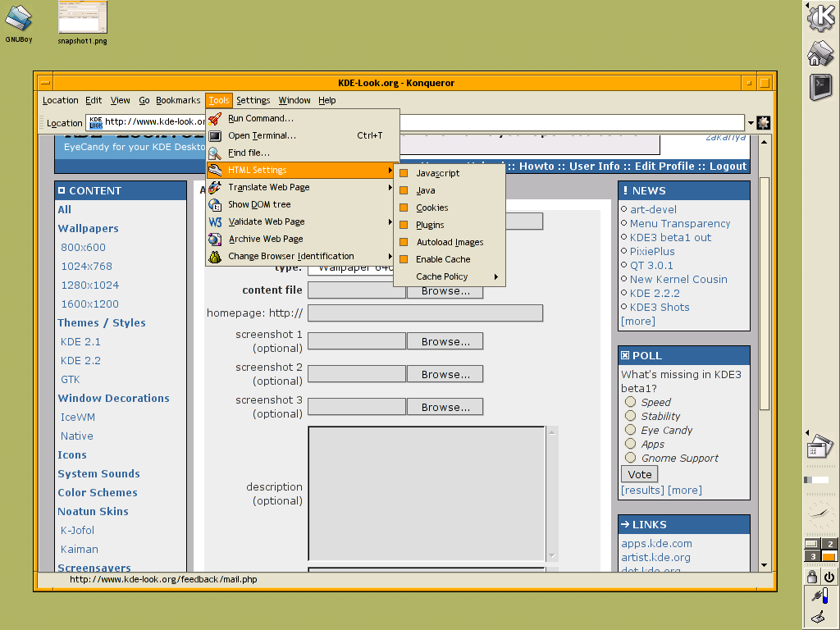840x630 pixels.
Task: Select the Speed poll option
Action: pyautogui.click(x=631, y=402)
